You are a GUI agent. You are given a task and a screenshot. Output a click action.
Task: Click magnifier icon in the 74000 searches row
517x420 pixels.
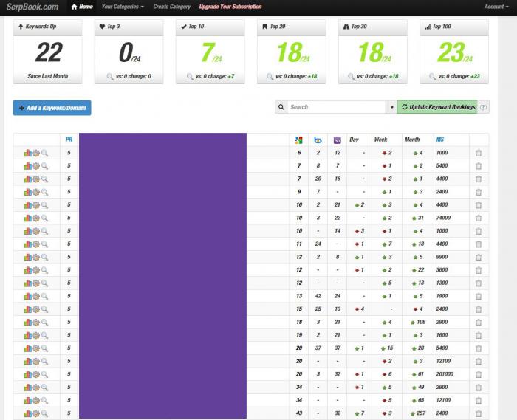coord(44,218)
